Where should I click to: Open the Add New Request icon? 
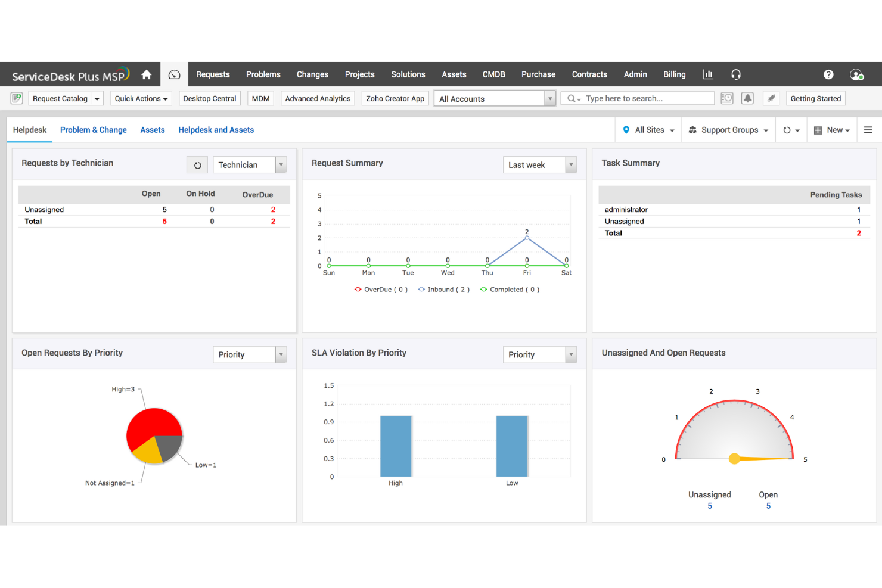[x=16, y=98]
